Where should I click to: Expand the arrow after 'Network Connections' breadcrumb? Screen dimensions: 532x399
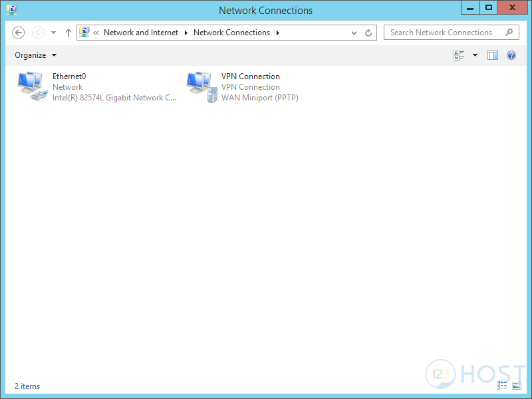pos(278,33)
